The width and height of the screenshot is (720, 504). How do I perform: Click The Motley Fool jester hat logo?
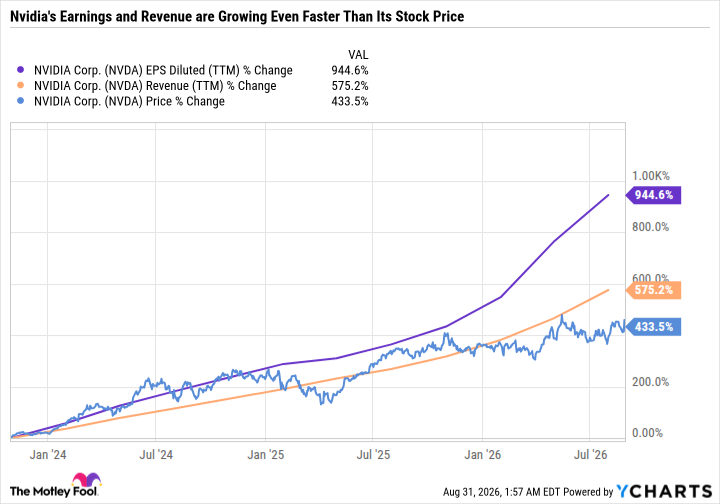tap(87, 479)
